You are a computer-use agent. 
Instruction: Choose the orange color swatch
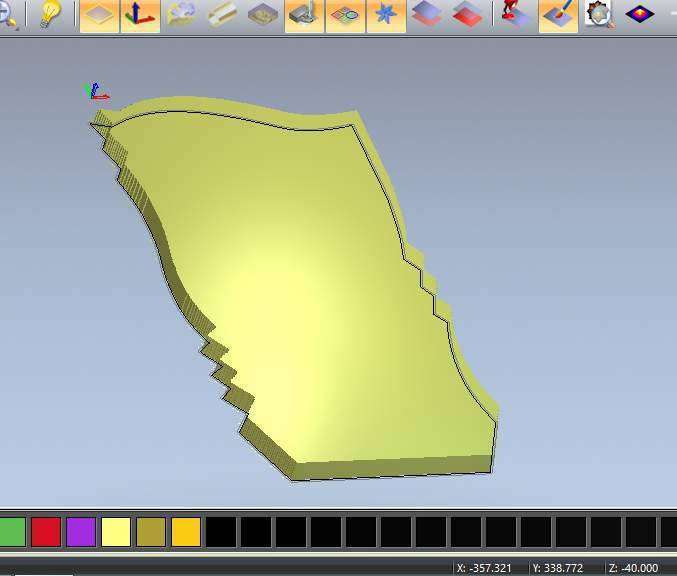pos(186,531)
